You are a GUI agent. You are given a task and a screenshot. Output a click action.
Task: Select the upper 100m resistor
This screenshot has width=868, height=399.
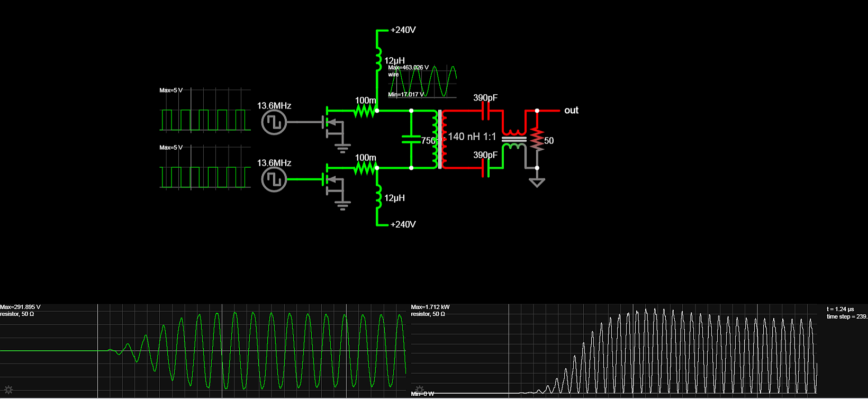(365, 111)
